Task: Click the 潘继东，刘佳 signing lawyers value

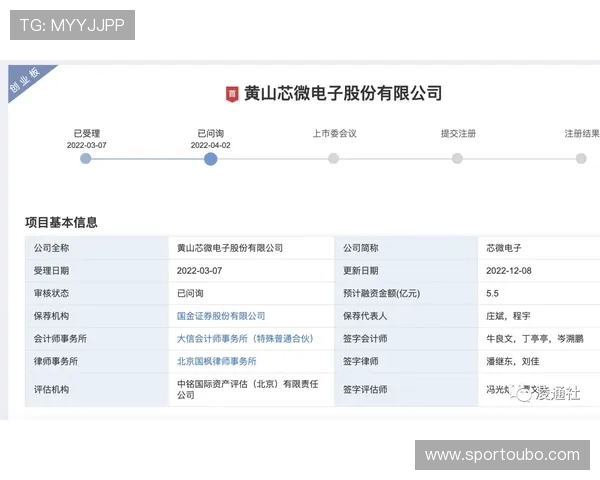Action: coord(513,361)
